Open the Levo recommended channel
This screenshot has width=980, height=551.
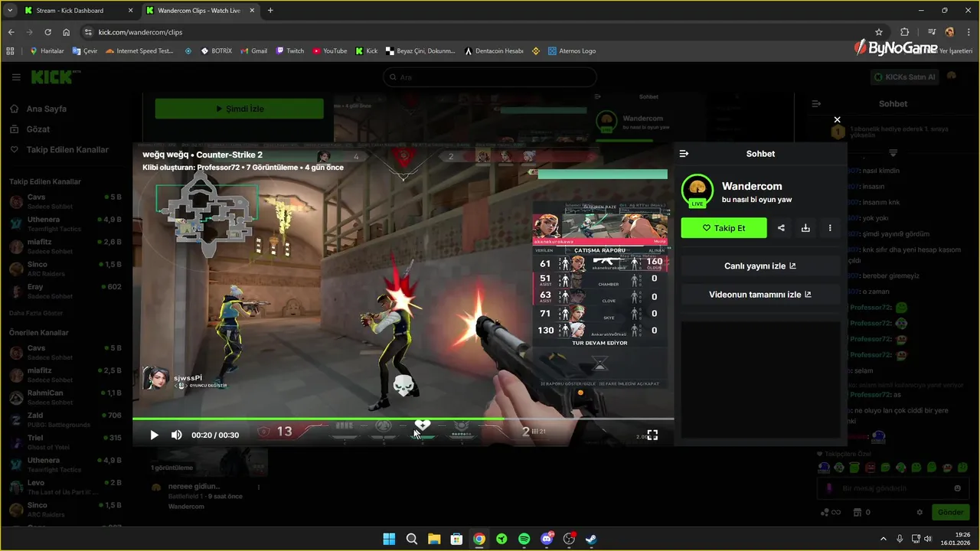(x=65, y=487)
